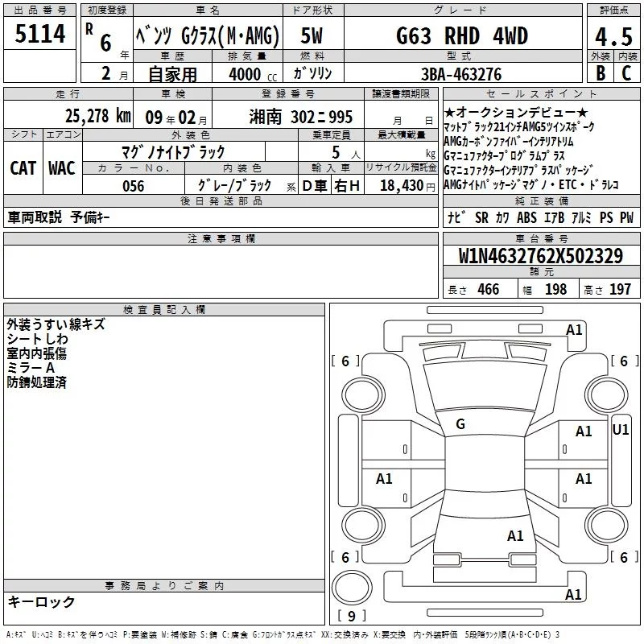The image size is (644, 644).
Task: Click the mileage value 25,278 km
Action: pos(98,116)
